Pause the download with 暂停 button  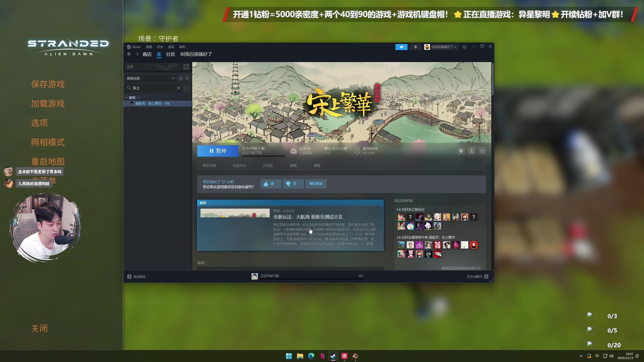(x=218, y=151)
